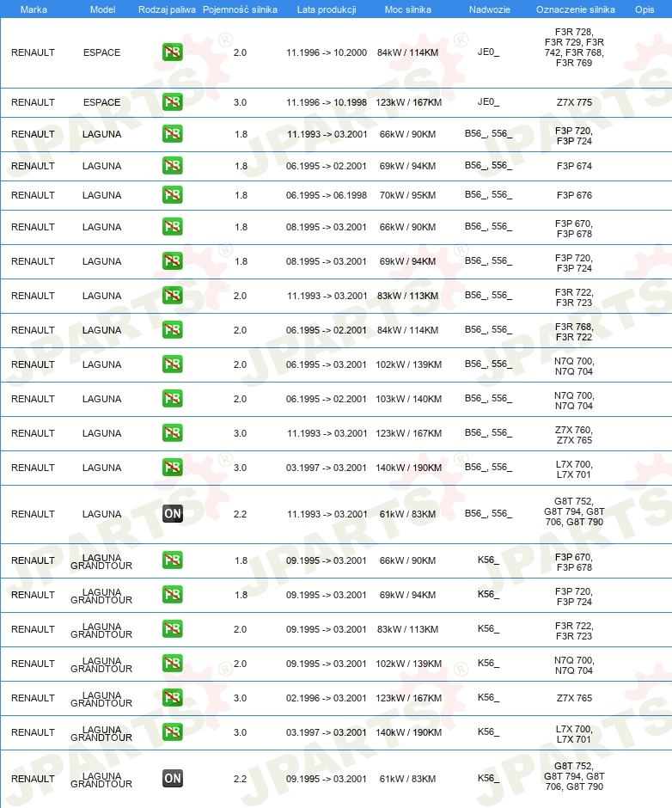The height and width of the screenshot is (808, 672).
Task: Click JE0_ body code in Espace 3.0 row
Action: click(x=488, y=102)
